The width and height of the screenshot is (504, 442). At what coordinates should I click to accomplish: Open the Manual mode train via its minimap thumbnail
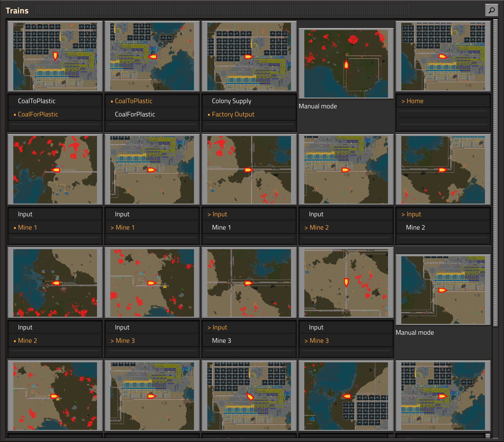[346, 63]
